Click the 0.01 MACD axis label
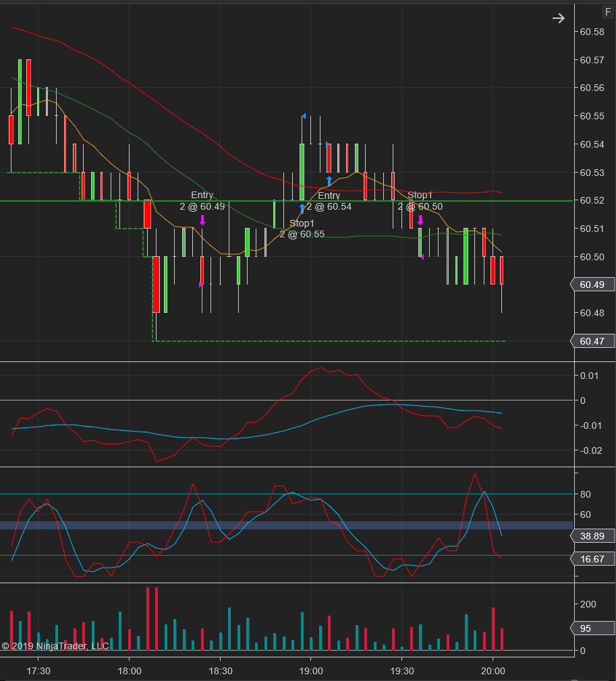The image size is (616, 681). [589, 376]
